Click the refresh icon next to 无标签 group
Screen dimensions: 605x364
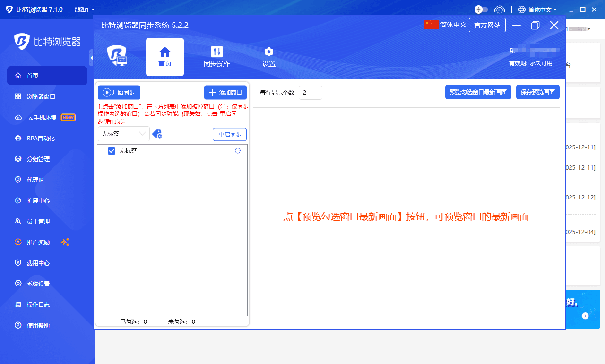[x=238, y=150]
